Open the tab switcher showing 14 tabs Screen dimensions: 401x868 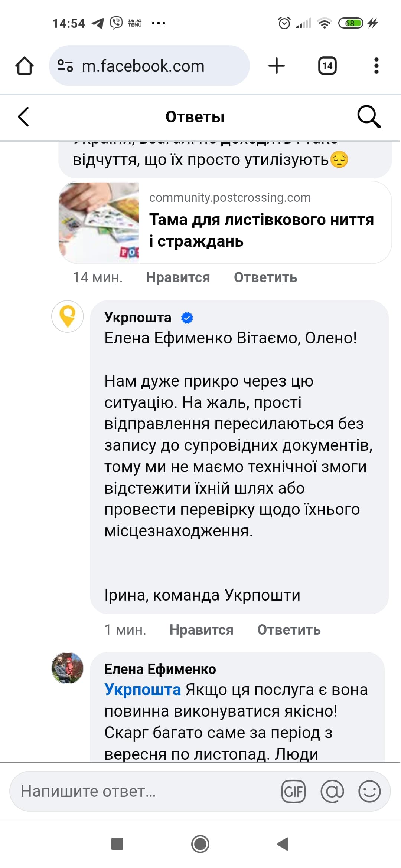pos(327,66)
